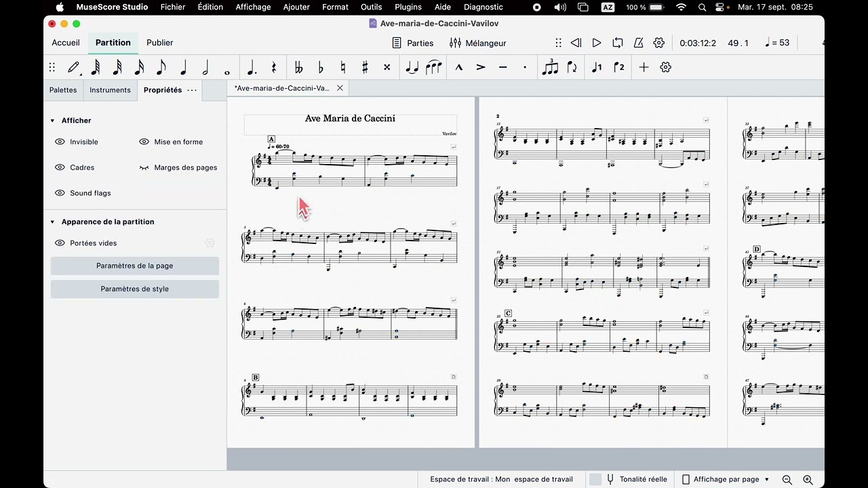This screenshot has width=868, height=488.
Task: Zoom in on the score
Action: (808, 479)
